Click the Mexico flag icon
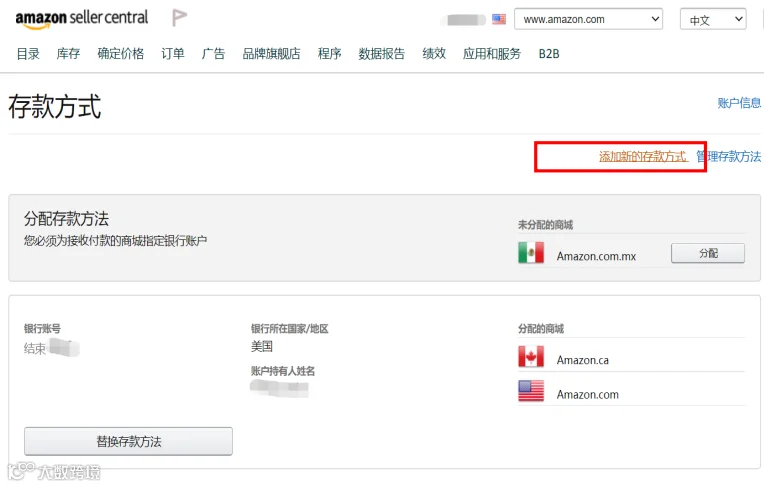This screenshot has width=764, height=487. click(x=531, y=253)
